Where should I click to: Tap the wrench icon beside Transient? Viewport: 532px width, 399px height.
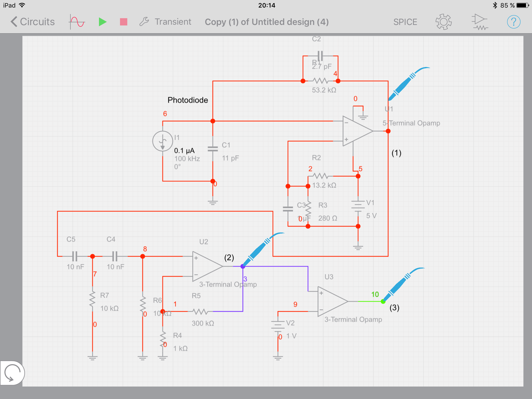(144, 22)
